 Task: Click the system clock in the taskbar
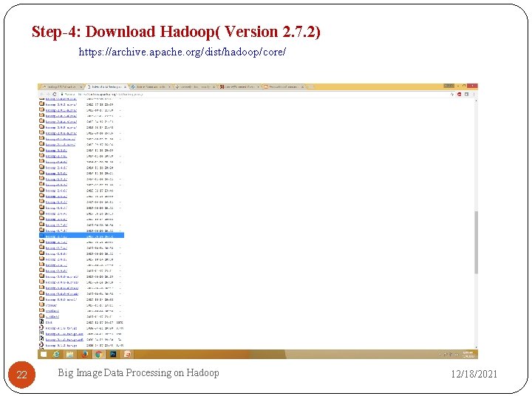(468, 354)
